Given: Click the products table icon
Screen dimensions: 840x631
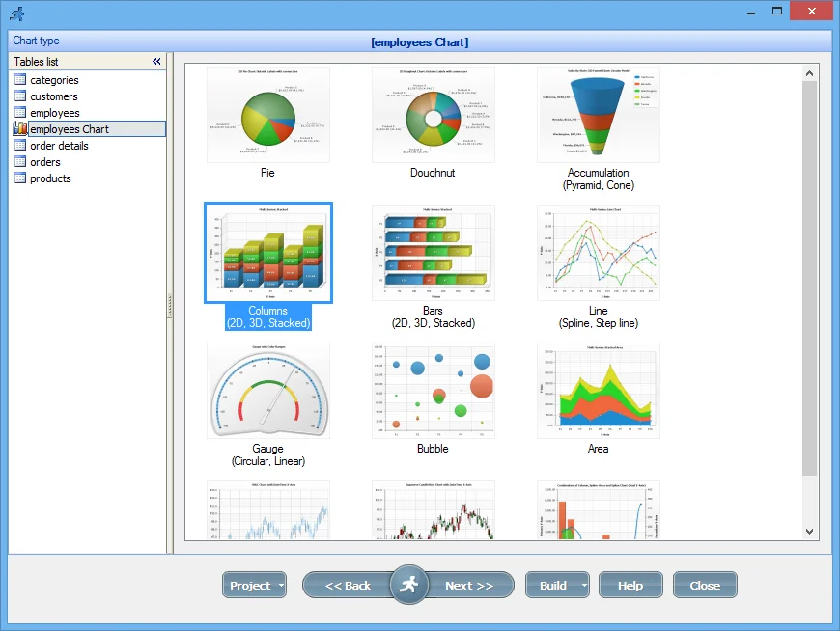Looking at the screenshot, I should (x=20, y=178).
